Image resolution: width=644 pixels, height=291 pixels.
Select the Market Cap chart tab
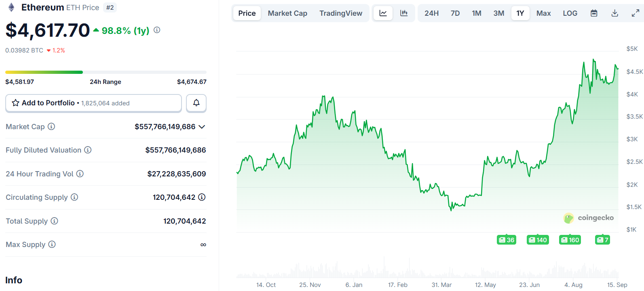click(287, 13)
